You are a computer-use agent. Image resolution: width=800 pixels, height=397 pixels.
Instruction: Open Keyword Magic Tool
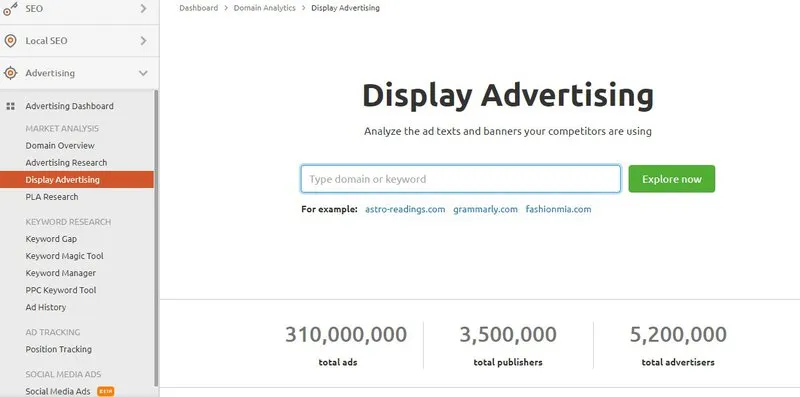pos(64,256)
